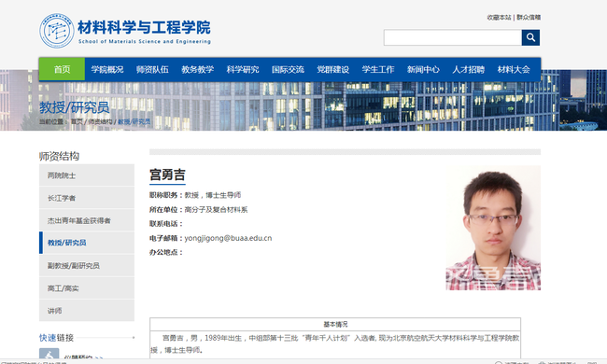Open the 材料大会 menu item
The height and width of the screenshot is (364, 607).
(x=514, y=69)
